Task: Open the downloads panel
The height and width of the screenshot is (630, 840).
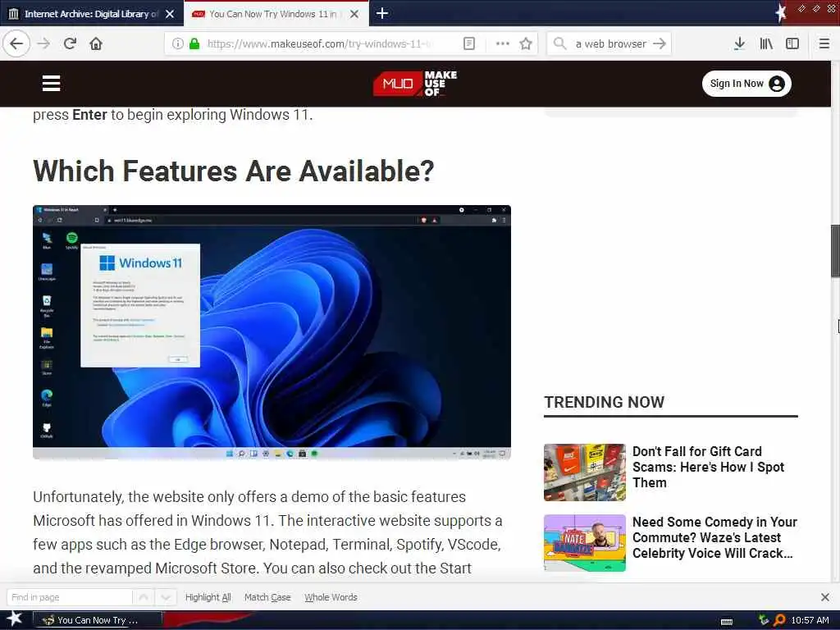Action: tap(739, 43)
